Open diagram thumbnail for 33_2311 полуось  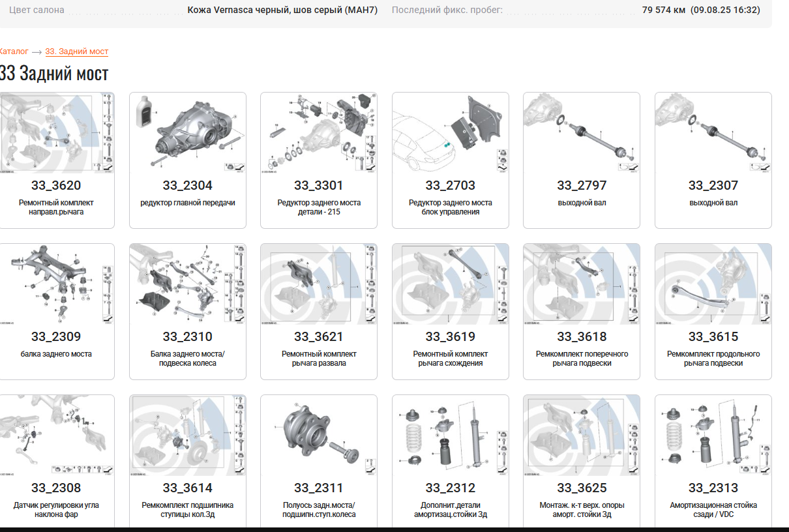pos(319,436)
